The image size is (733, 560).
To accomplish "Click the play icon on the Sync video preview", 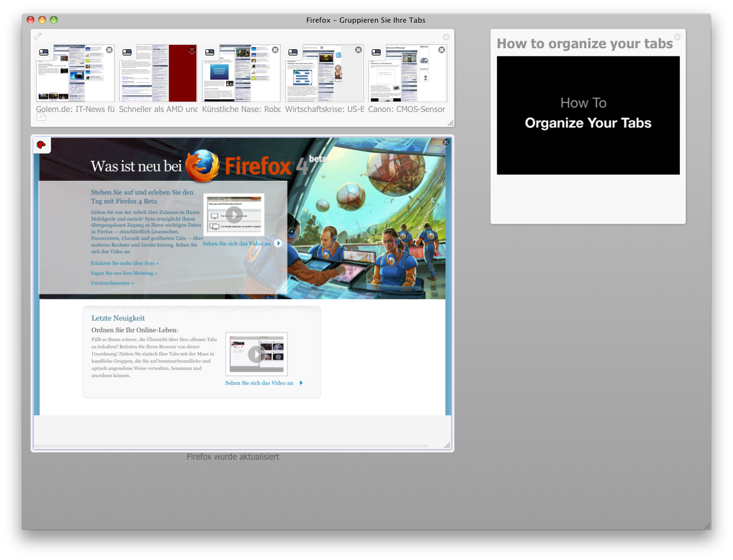I will coord(234,214).
